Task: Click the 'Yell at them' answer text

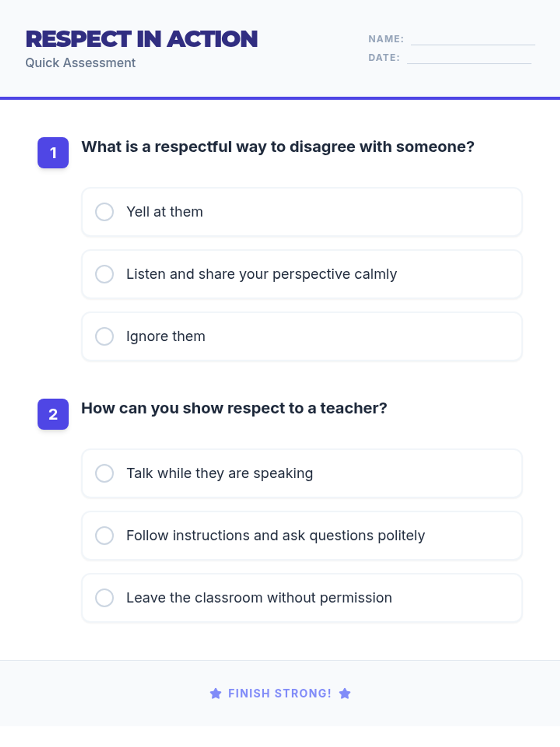Action: click(x=165, y=211)
